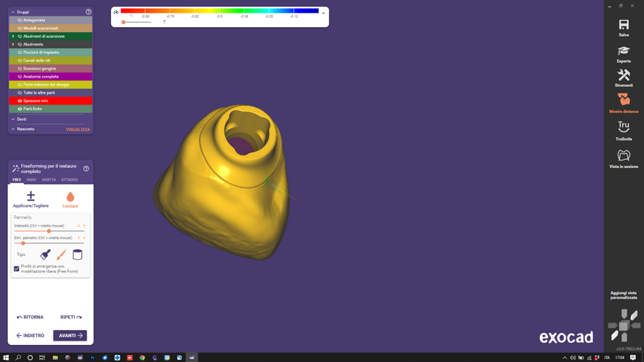Switch to the FREE tab
The height and width of the screenshot is (362, 644).
pyautogui.click(x=17, y=180)
